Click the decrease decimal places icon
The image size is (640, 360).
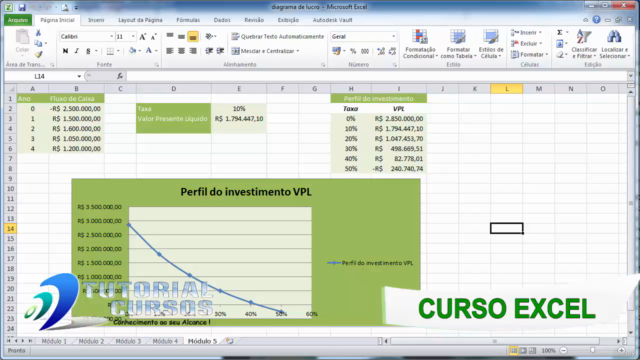(392, 51)
